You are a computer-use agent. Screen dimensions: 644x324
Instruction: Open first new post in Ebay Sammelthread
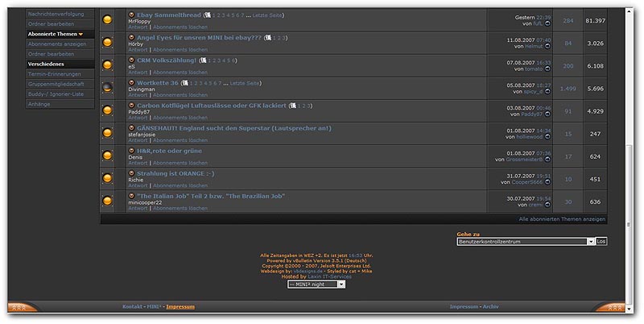tap(131, 15)
